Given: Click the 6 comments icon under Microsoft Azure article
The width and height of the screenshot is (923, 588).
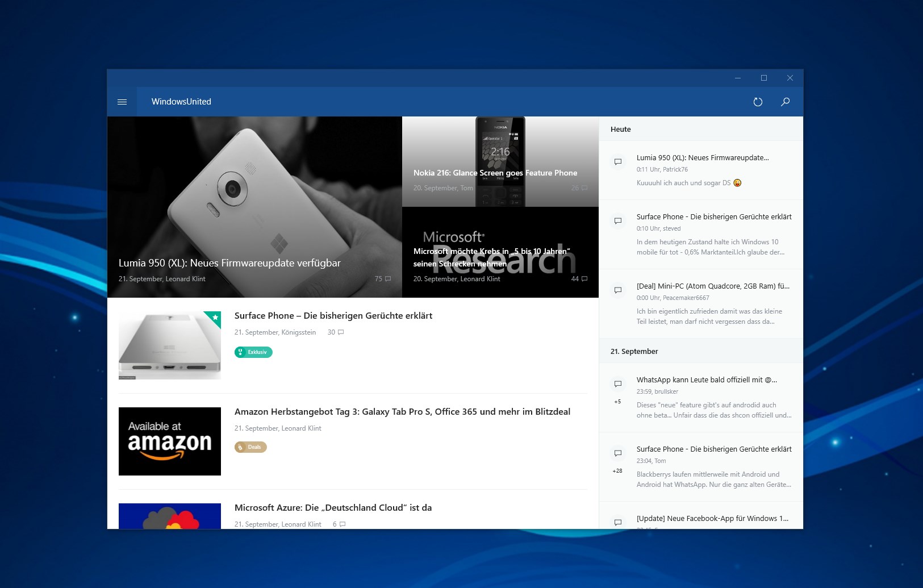Looking at the screenshot, I should [343, 524].
